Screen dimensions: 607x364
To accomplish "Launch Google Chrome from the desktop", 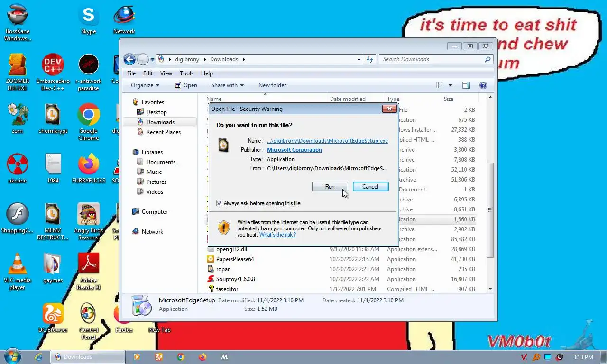I will click(x=88, y=122).
